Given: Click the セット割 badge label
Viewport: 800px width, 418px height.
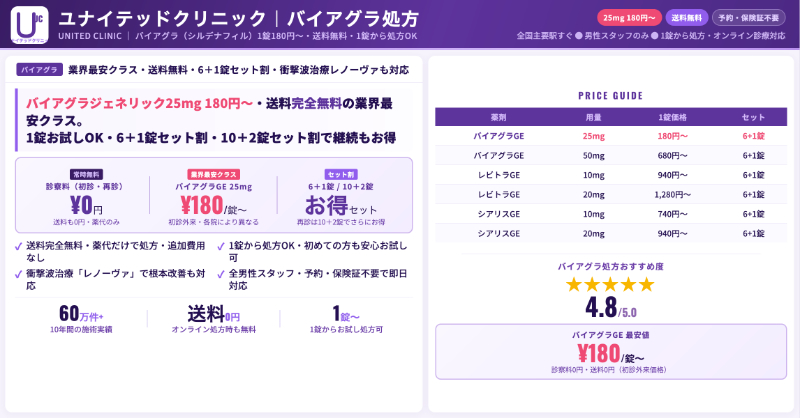Looking at the screenshot, I should pyautogui.click(x=340, y=174).
